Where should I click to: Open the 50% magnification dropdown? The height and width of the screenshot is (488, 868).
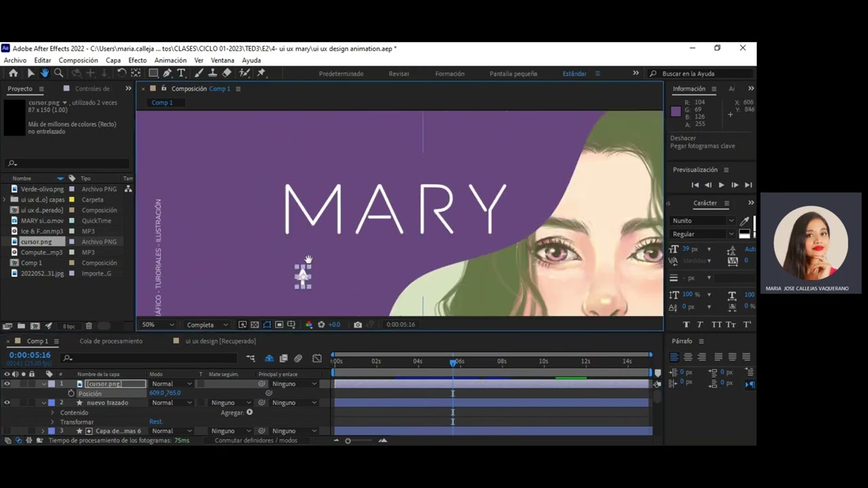pyautogui.click(x=158, y=325)
